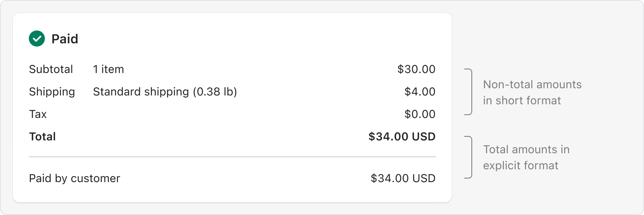Click the Paid by customer $34.00 USD amount
The image size is (644, 215).
pyautogui.click(x=403, y=178)
